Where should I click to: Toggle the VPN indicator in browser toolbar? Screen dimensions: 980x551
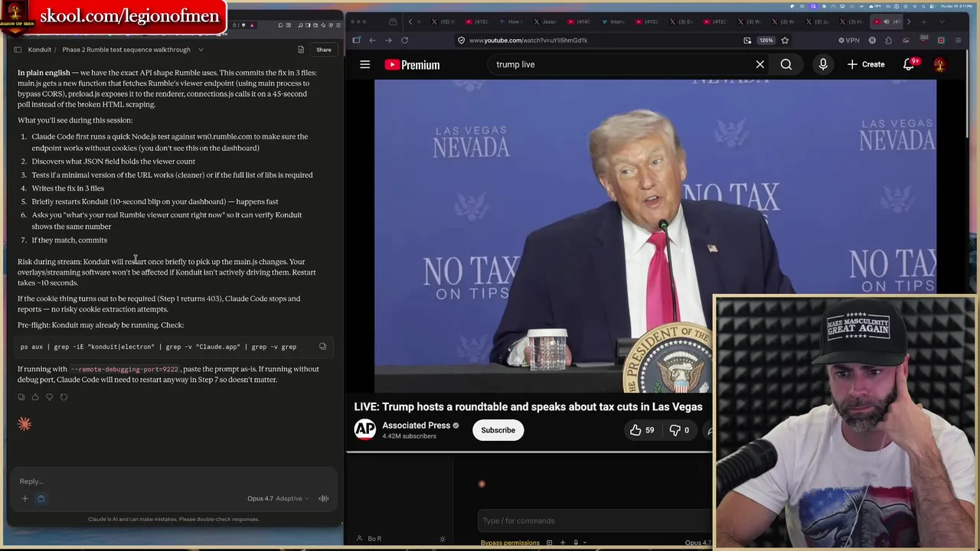coord(849,40)
